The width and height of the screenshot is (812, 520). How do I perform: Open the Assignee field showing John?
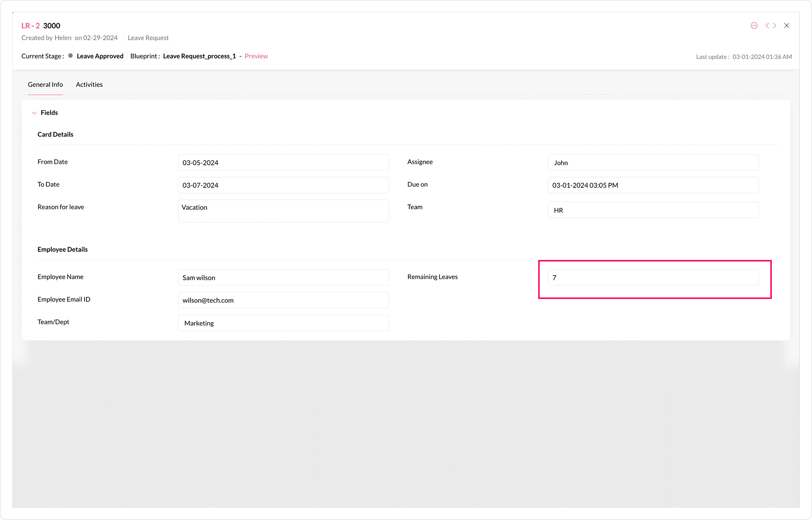653,162
